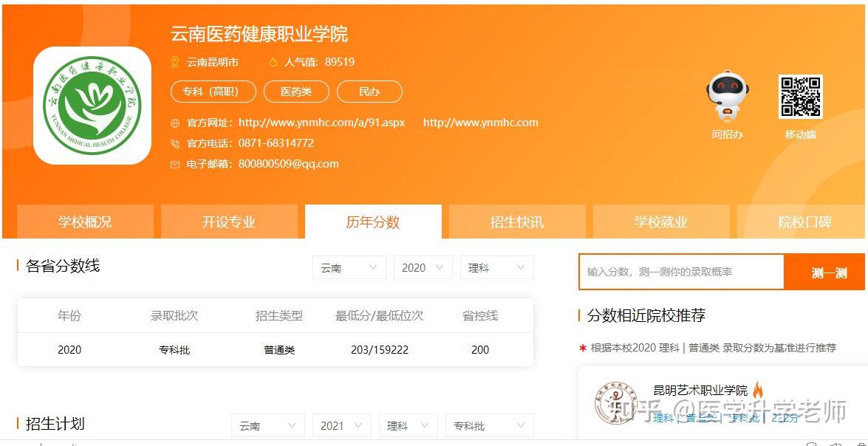
Task: Click the 招生计划 section heading
Action: point(55,425)
